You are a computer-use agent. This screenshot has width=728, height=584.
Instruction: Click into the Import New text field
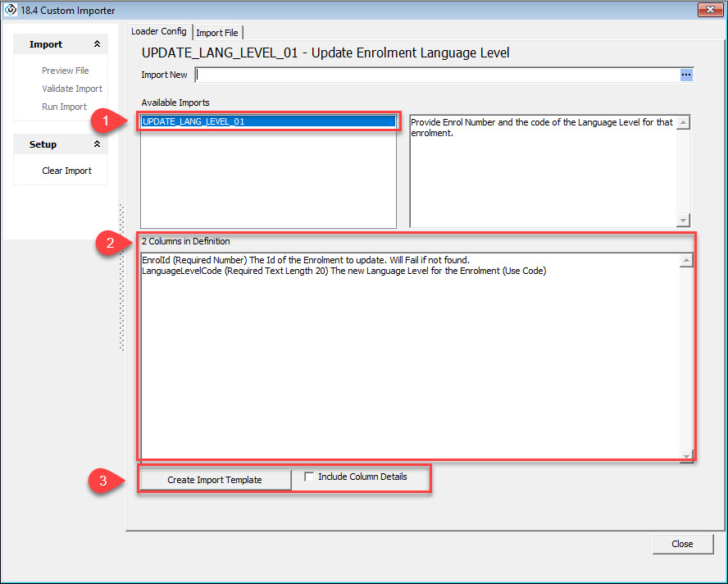click(435, 75)
